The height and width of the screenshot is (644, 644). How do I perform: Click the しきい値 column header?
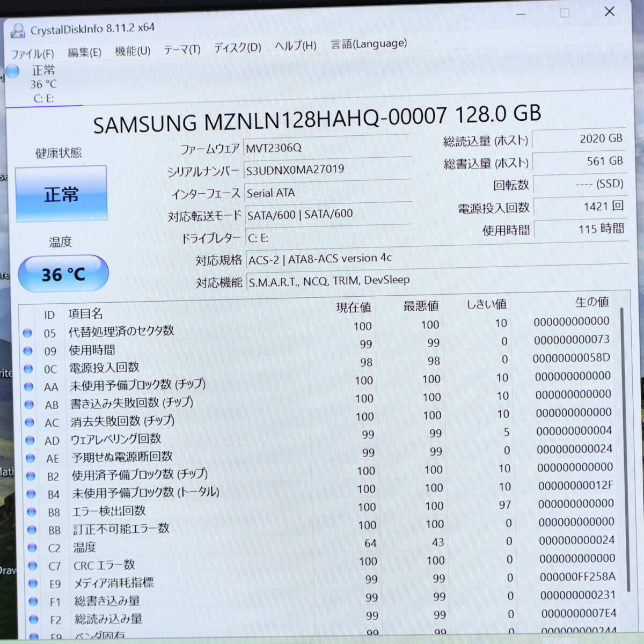pos(487,304)
